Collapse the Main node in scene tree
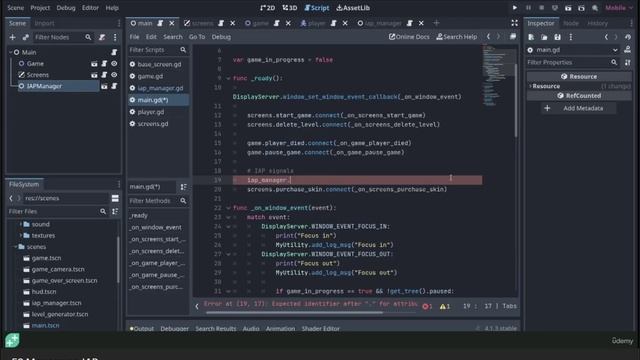Screen dimensions: 640x360 click(x=11, y=52)
